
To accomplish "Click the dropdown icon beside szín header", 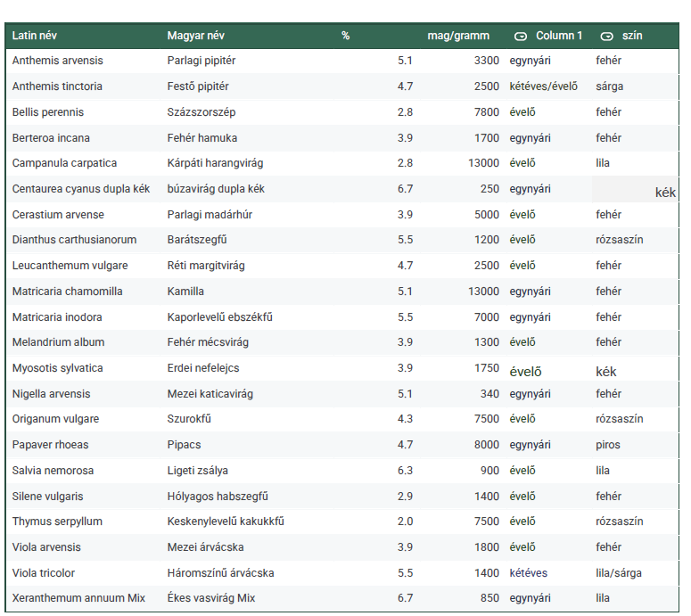I will point(607,37).
